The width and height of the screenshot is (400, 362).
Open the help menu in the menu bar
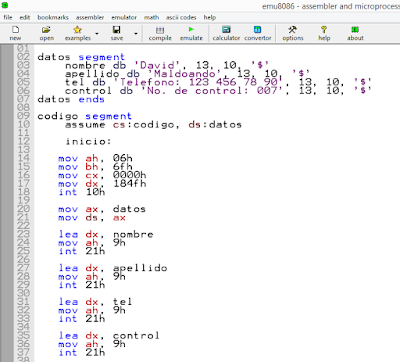tap(210, 17)
